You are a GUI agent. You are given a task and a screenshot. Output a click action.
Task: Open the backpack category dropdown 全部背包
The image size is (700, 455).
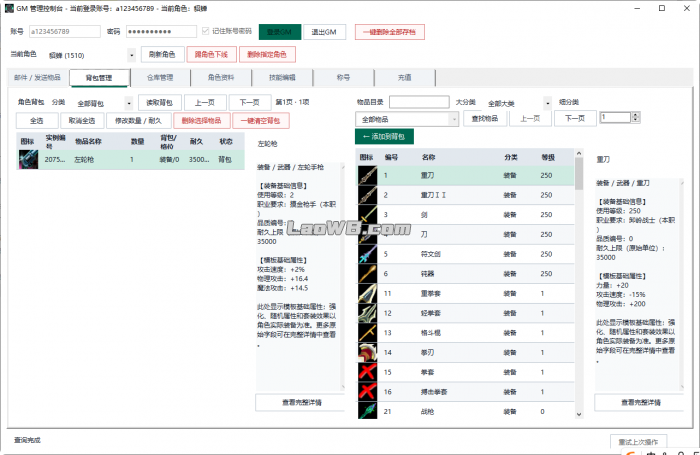click(129, 103)
